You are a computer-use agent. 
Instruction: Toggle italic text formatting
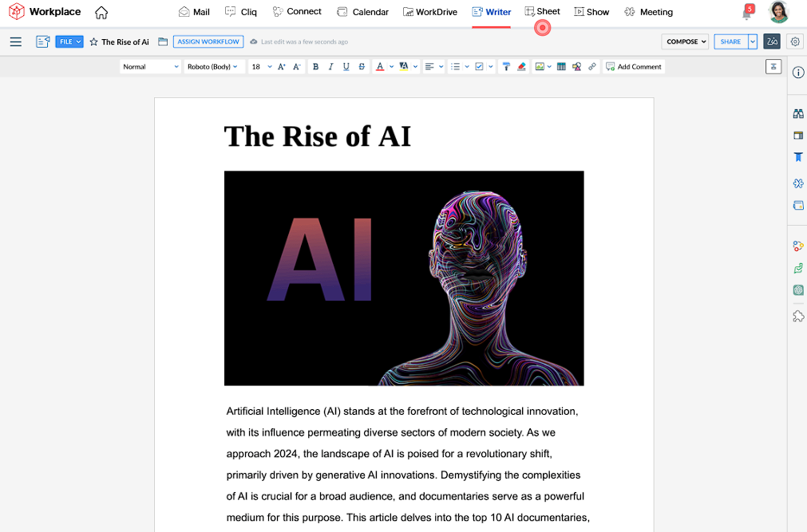(330, 67)
